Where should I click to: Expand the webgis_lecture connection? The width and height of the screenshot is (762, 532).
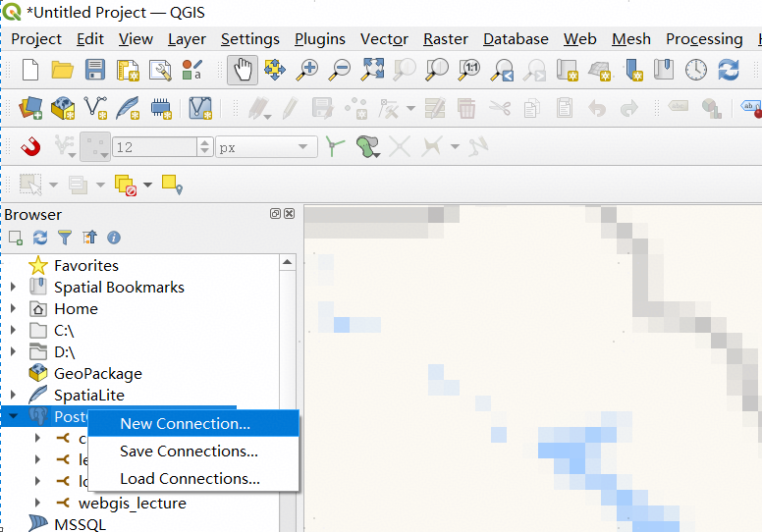(37, 503)
